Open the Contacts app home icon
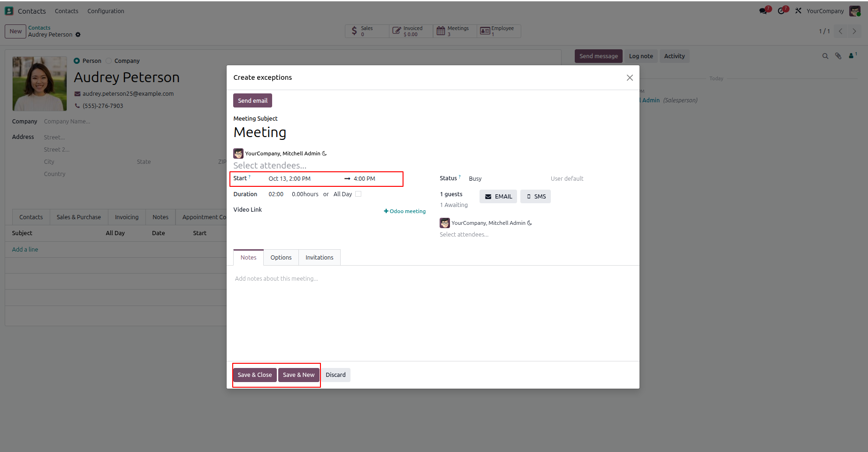 [x=9, y=11]
